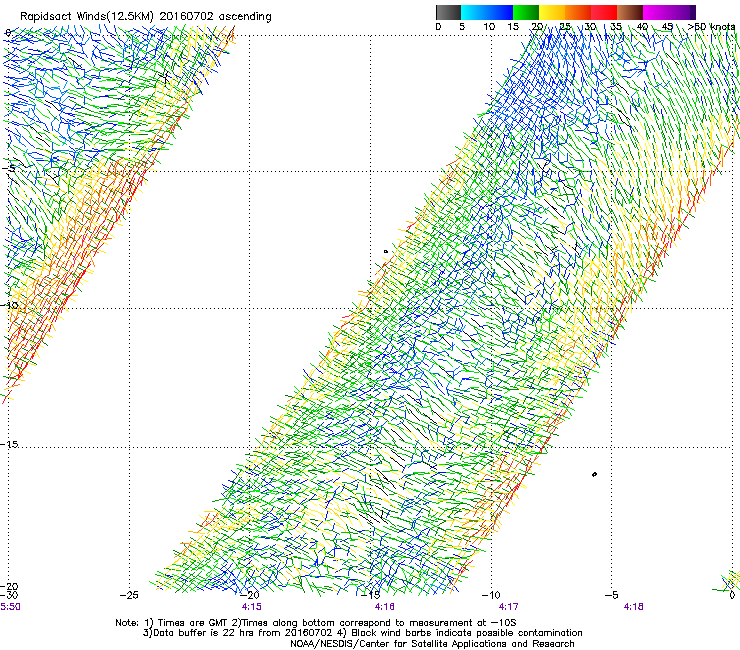Click the '-15' latitude label on left axis
The height and width of the screenshot is (650, 740).
[9, 444]
